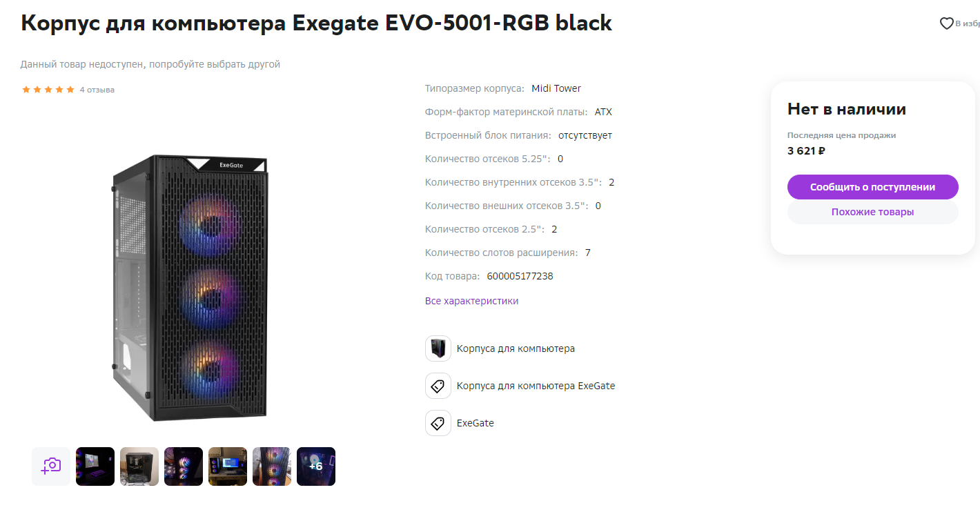Click the tag icon next to ExeGate brand
The image size is (980, 521).
click(438, 423)
